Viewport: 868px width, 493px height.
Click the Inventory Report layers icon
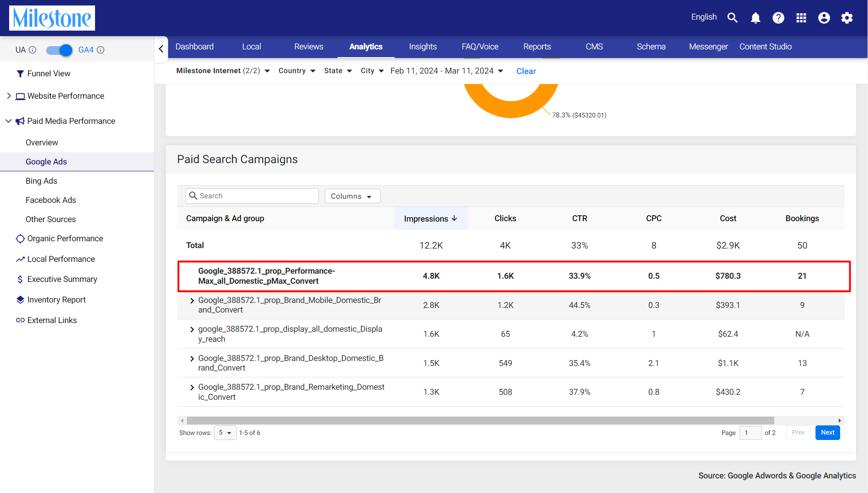(20, 300)
